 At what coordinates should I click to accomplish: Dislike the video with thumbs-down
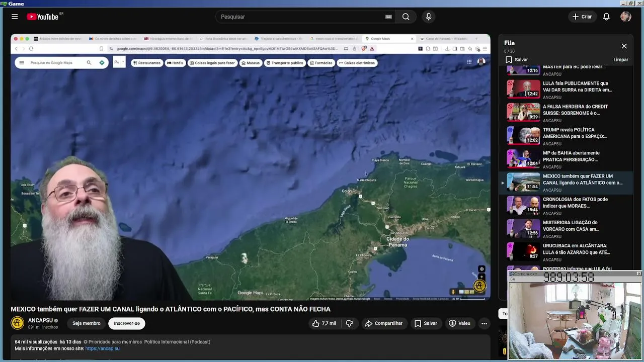[349, 323]
